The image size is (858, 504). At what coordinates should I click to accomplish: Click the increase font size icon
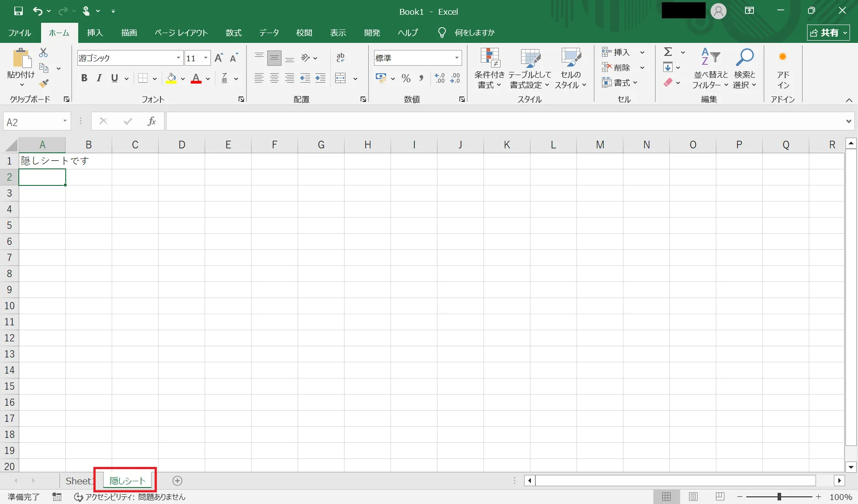[219, 58]
